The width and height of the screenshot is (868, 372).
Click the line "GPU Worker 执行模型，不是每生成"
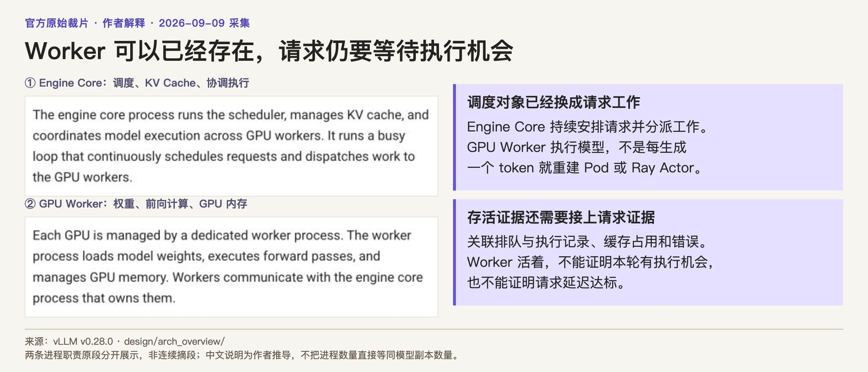click(577, 148)
